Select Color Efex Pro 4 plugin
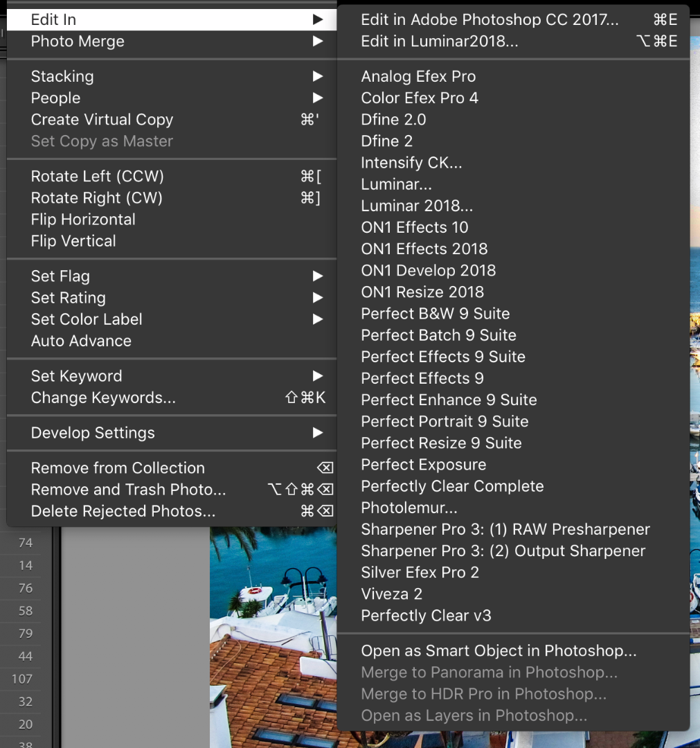Screen dimensions: 700x748 coord(420,98)
